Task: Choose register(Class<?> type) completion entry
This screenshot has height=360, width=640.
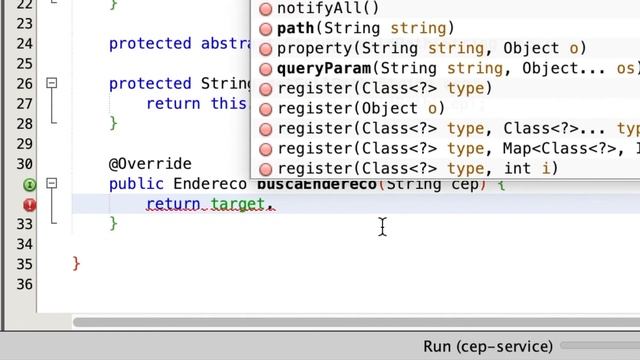Action: pyautogui.click(x=445, y=88)
